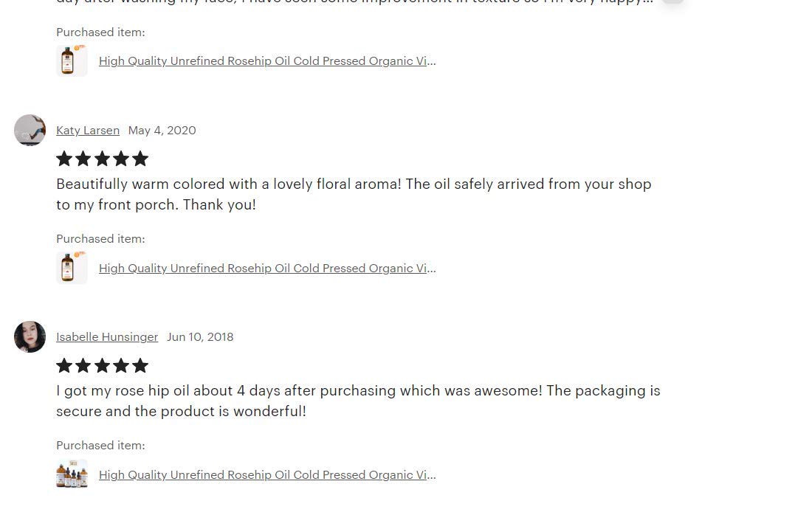Click Isabelle Hunsinger's profile avatar
The image size is (812, 515).
[x=30, y=337]
